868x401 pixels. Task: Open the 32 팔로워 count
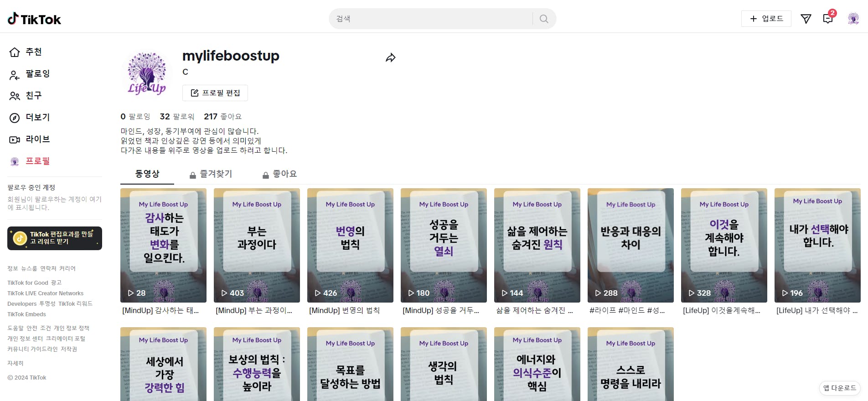point(177,117)
